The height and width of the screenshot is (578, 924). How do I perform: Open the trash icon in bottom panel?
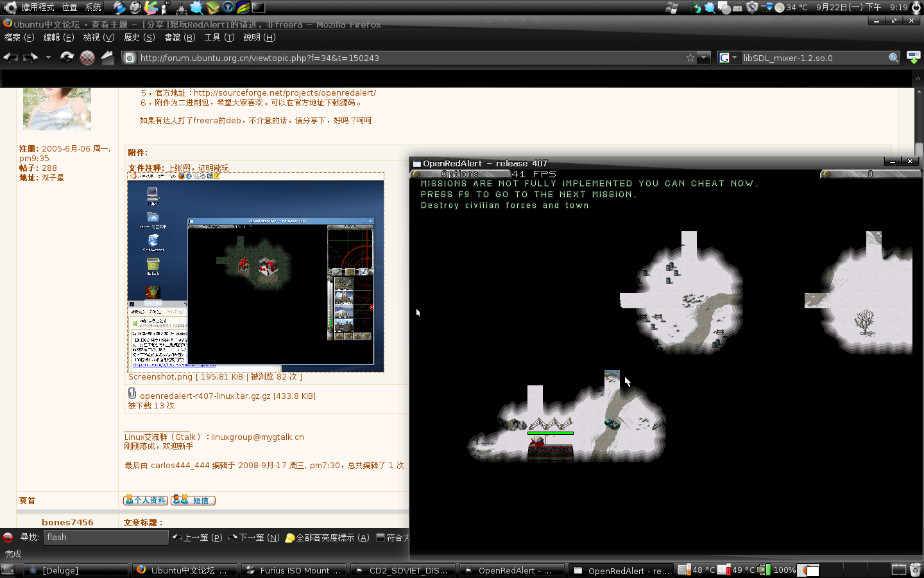916,570
